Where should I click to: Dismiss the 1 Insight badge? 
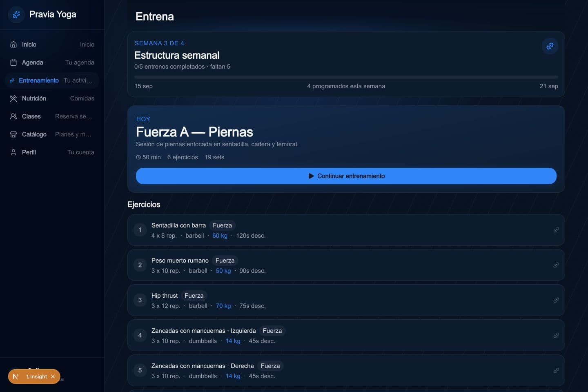pos(53,376)
